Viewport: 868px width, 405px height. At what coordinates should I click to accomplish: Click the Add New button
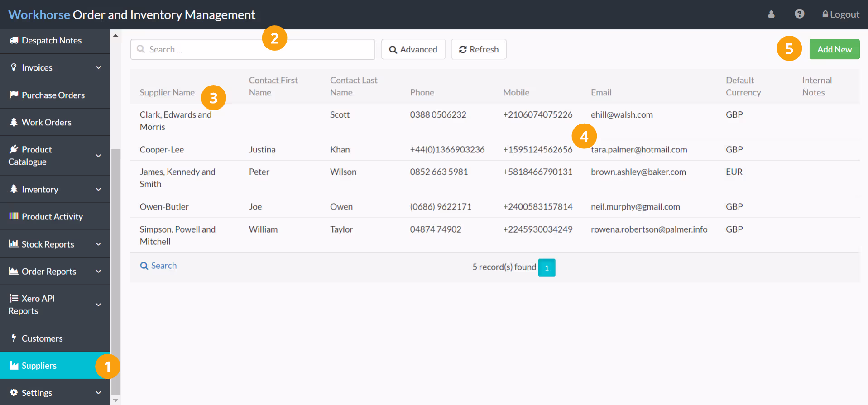click(x=834, y=49)
